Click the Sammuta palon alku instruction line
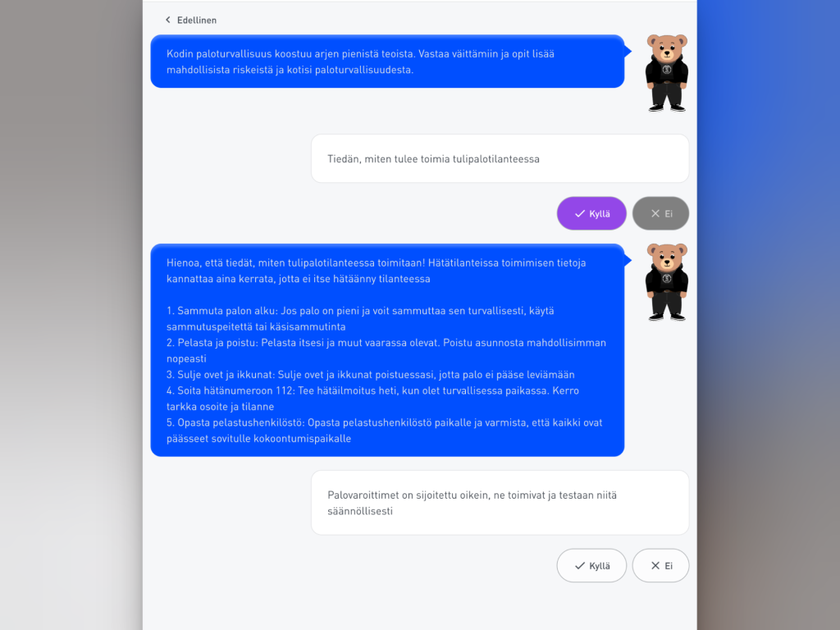840x630 pixels. pyautogui.click(x=360, y=318)
